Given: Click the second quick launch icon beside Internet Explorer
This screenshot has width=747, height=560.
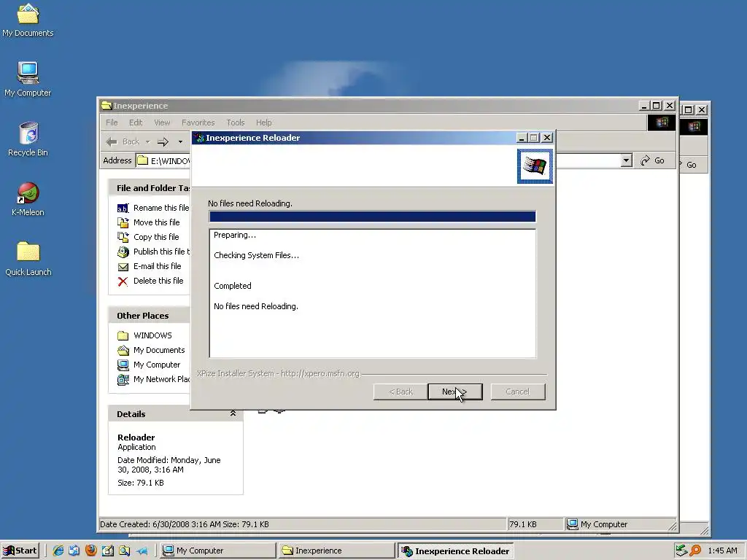Looking at the screenshot, I should tap(74, 551).
